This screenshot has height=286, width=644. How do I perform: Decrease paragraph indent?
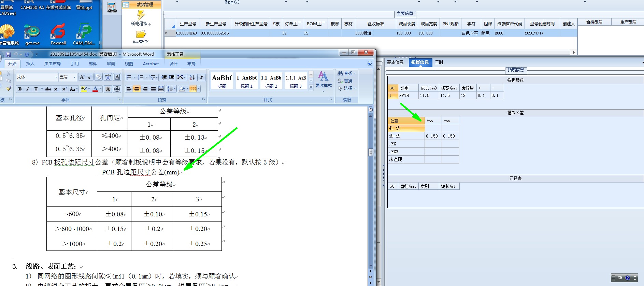[x=164, y=77]
